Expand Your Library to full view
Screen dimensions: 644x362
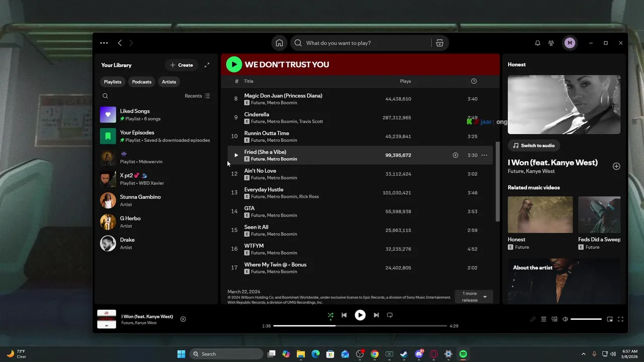207,65
